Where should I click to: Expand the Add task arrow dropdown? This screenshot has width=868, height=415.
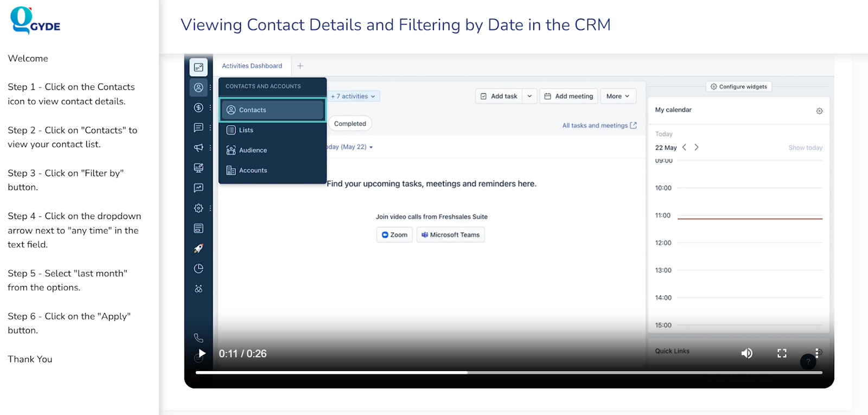[529, 96]
